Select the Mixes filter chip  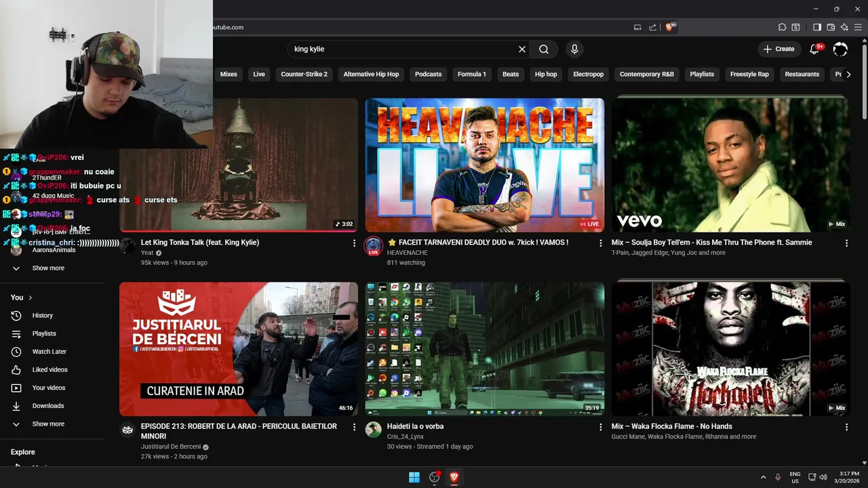point(229,74)
